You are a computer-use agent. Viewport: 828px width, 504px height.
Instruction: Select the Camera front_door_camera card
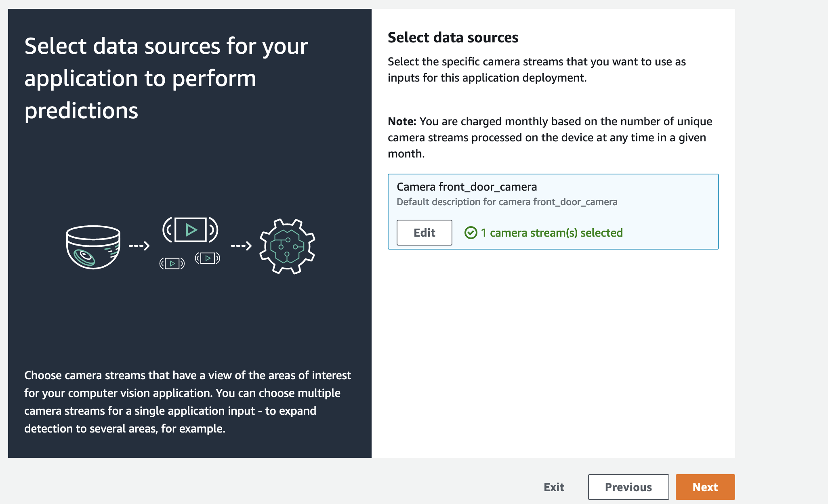pyautogui.click(x=553, y=212)
